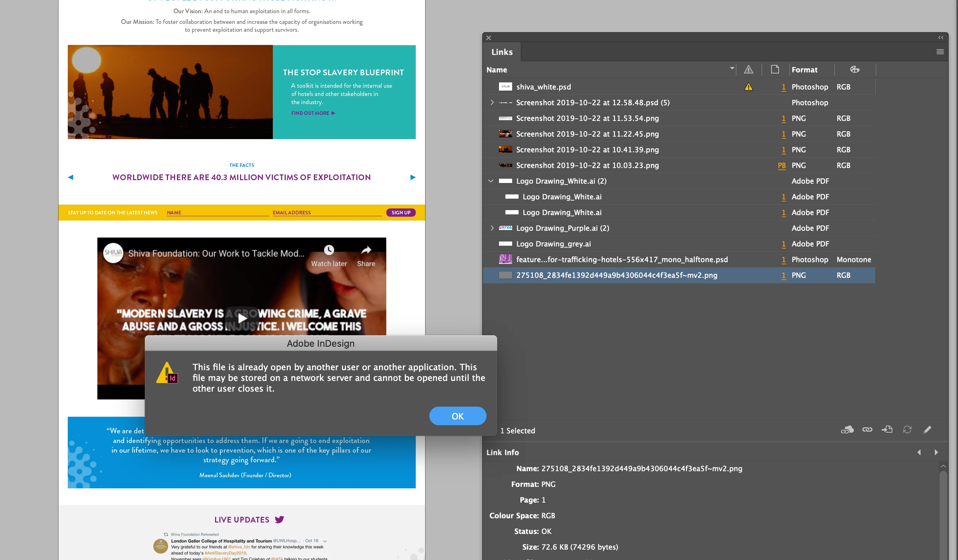Screen dimensions: 958x560
Task: Click the Update Link refresh icon
Action: (x=907, y=430)
